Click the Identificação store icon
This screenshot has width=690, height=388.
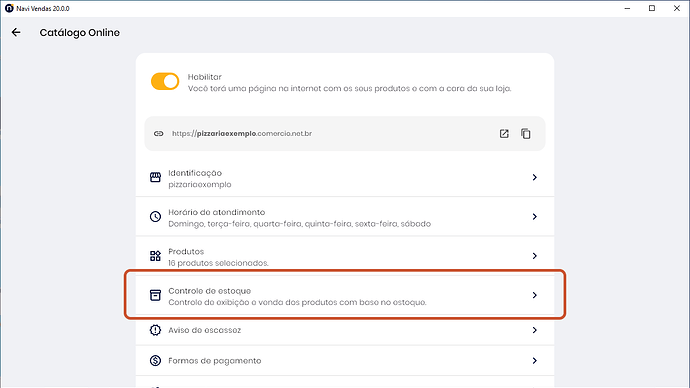pos(155,177)
